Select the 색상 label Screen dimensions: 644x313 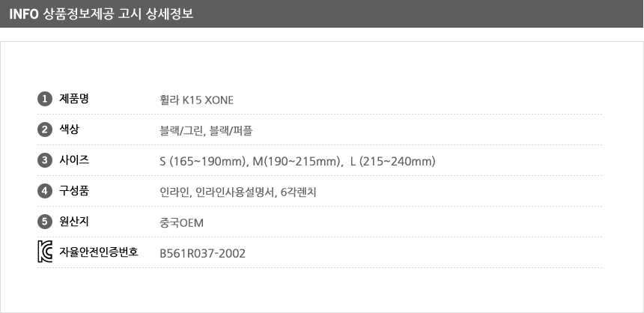(x=70, y=130)
